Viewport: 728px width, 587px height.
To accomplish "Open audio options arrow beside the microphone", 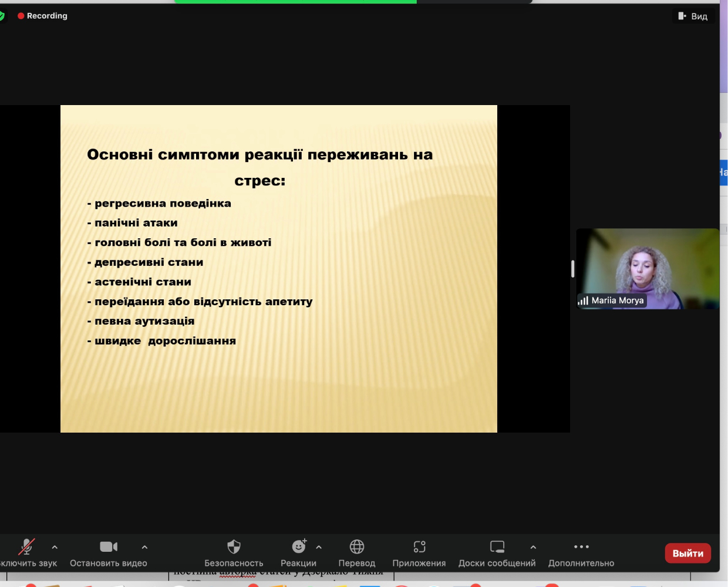I will [x=55, y=547].
